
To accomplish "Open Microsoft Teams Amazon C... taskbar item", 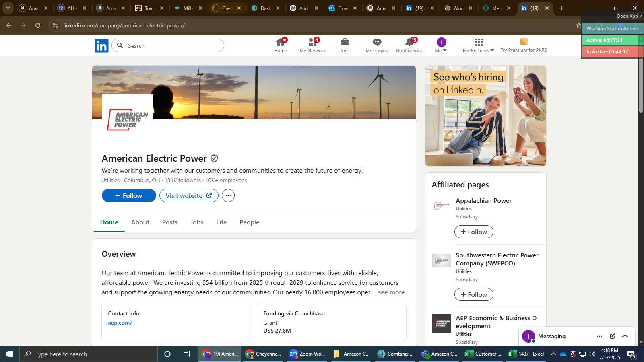I will point(439,354).
